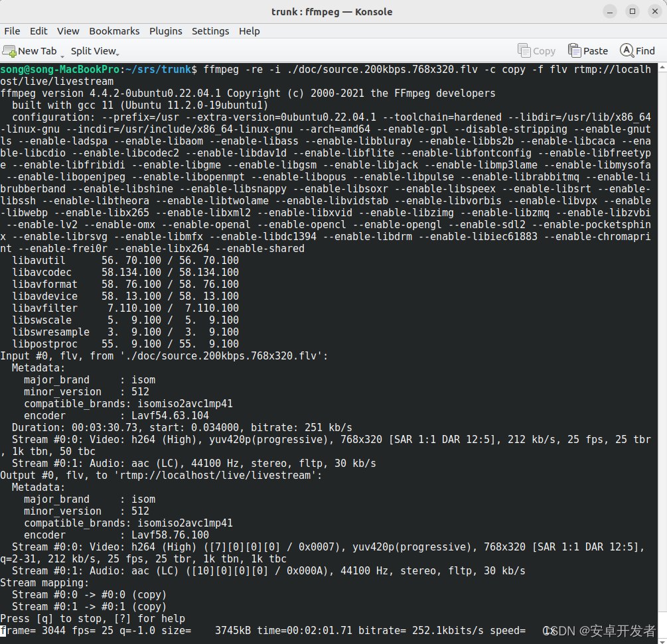Click the 'Stream mapping:' line

[44, 582]
